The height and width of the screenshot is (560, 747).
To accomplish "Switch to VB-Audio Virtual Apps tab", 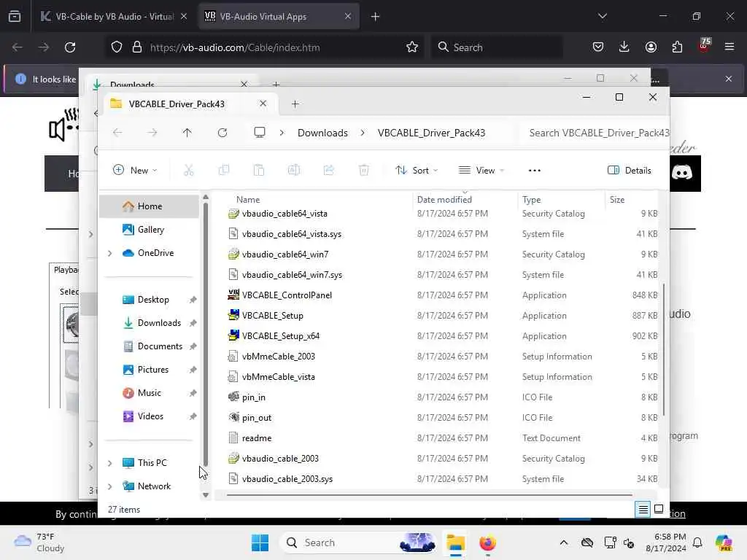I will [x=279, y=16].
